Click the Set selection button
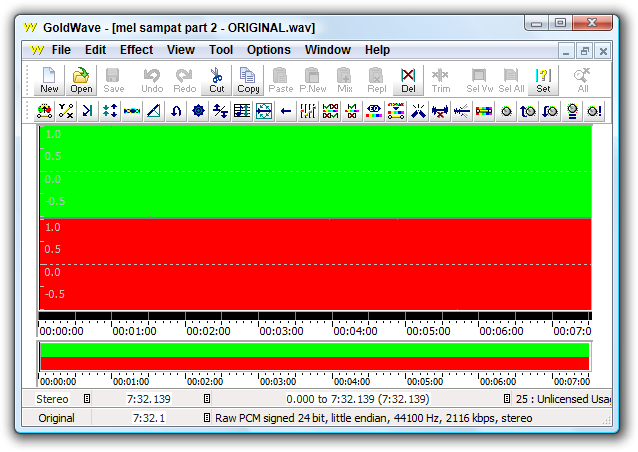Viewport: 638px width, 452px height. (x=543, y=80)
